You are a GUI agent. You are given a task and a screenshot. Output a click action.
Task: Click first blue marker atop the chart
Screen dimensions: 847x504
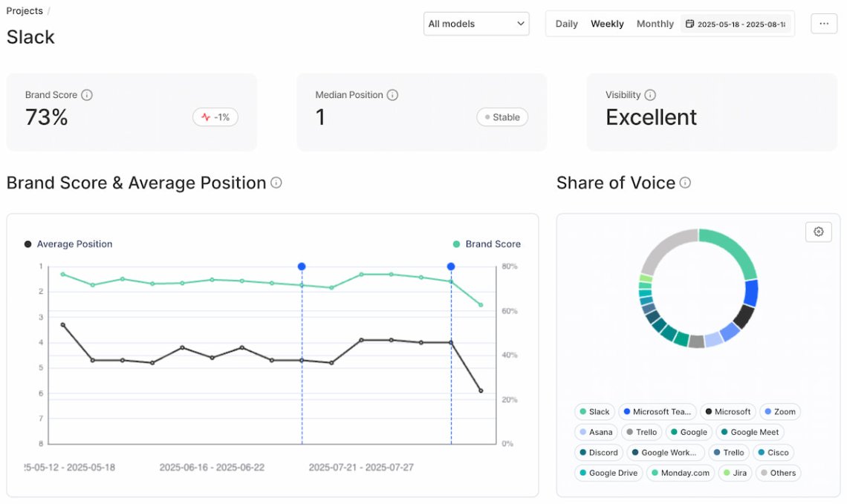click(x=302, y=266)
